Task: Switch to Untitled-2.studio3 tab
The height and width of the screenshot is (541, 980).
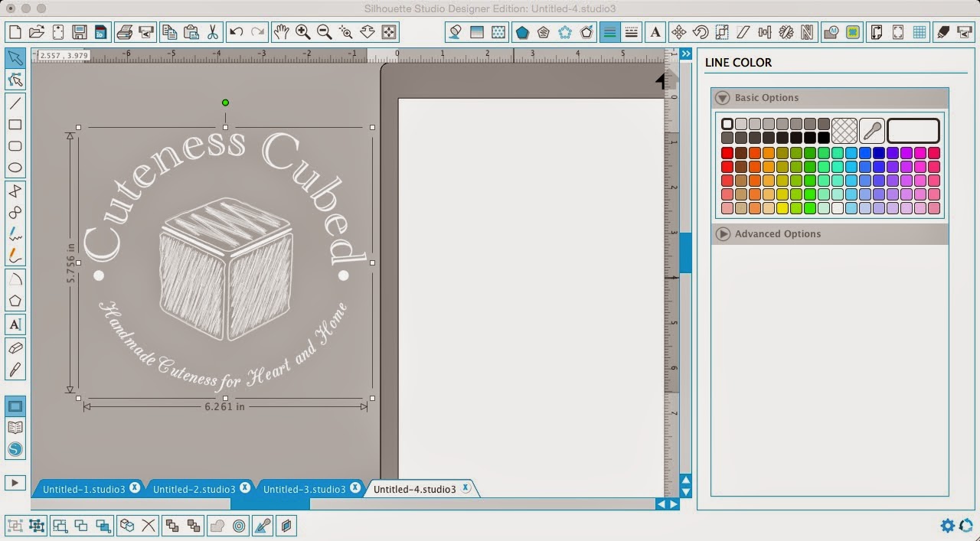Action: 194,489
